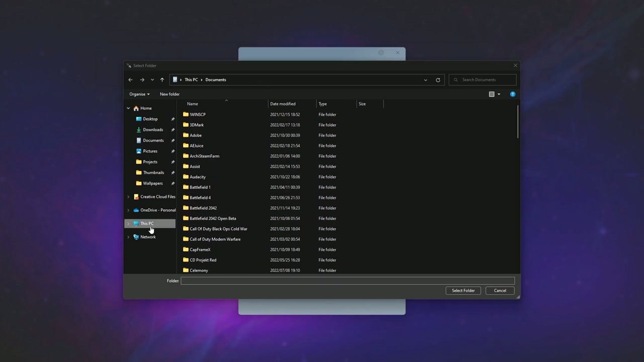This screenshot has height=362, width=644.
Task: Unpin Desktop from the quick access list
Action: coord(173,119)
